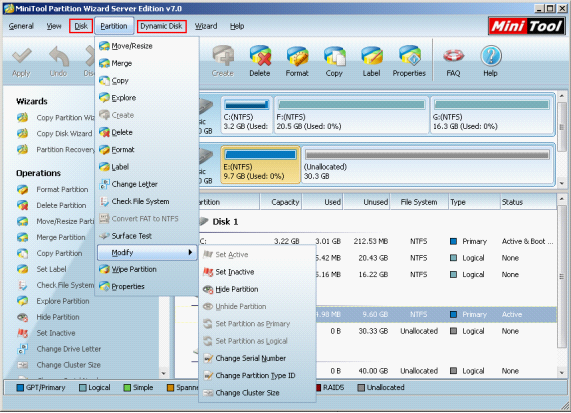Click Explore Partition in Operations list
The image size is (571, 413).
pos(63,301)
